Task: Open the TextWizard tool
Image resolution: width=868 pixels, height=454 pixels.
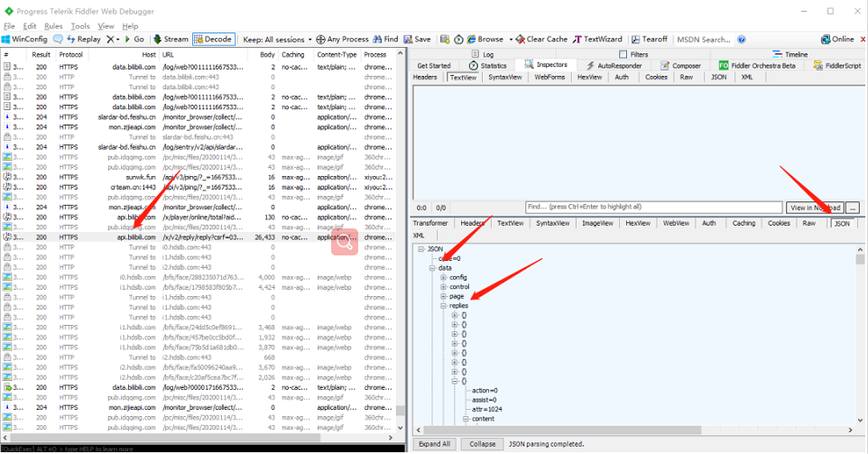Action: click(x=598, y=40)
